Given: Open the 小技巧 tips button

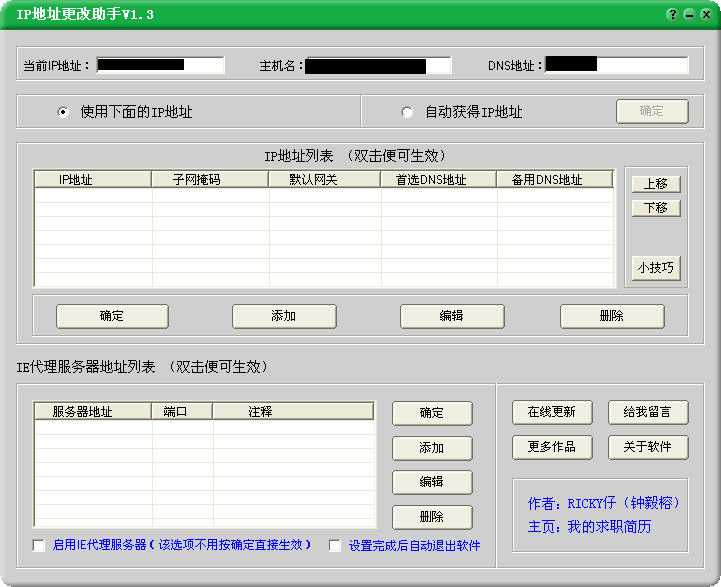Looking at the screenshot, I should pyautogui.click(x=656, y=268).
